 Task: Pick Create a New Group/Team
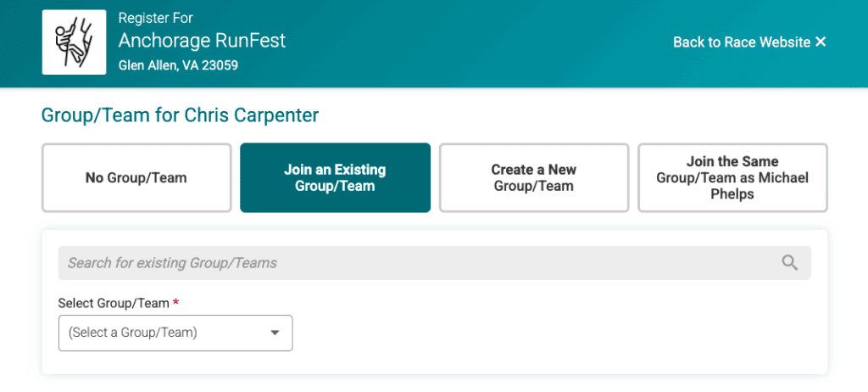(533, 178)
